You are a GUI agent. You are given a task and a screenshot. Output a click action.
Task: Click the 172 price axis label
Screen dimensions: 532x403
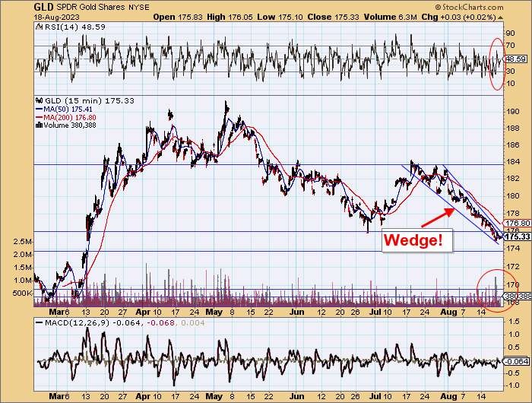[513, 267]
